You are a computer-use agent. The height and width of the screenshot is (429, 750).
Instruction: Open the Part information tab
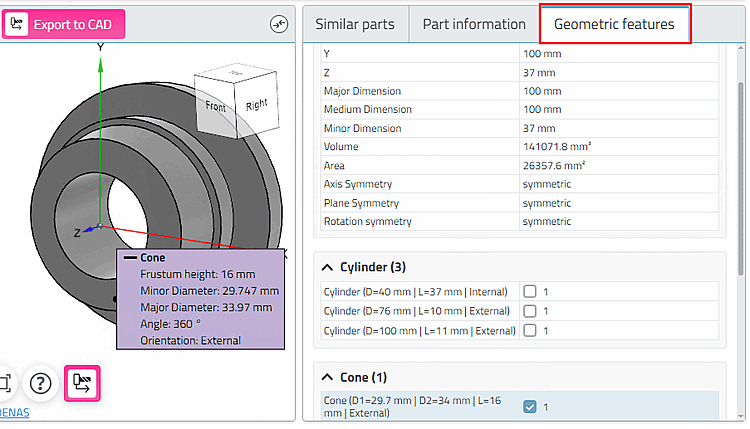[x=474, y=24]
